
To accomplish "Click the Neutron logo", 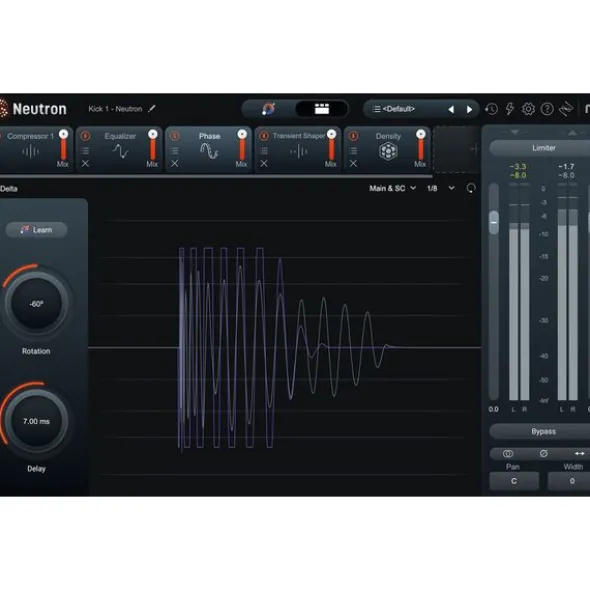I will (33, 109).
